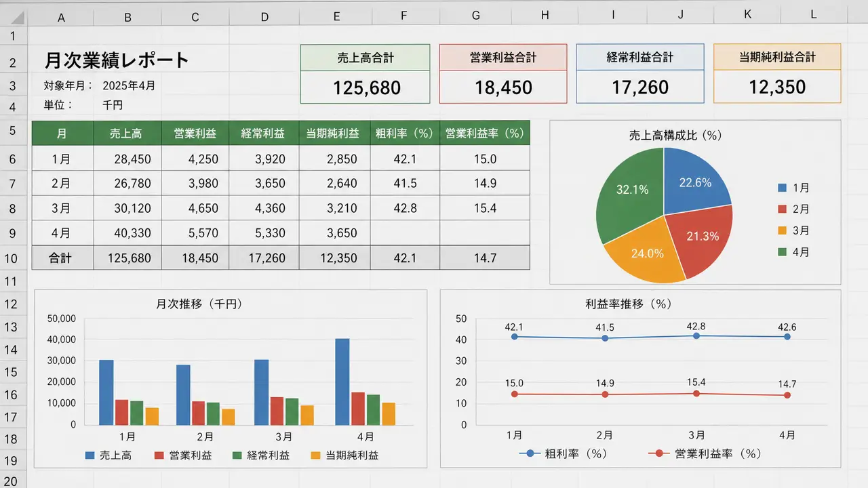
Task: Click the 4月 blue 売上高 bar
Action: coord(342,382)
